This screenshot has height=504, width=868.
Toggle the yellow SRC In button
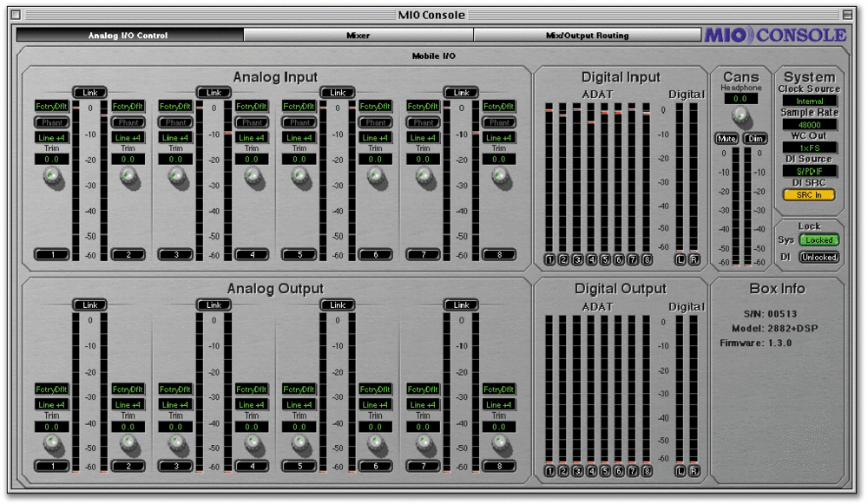tap(809, 194)
